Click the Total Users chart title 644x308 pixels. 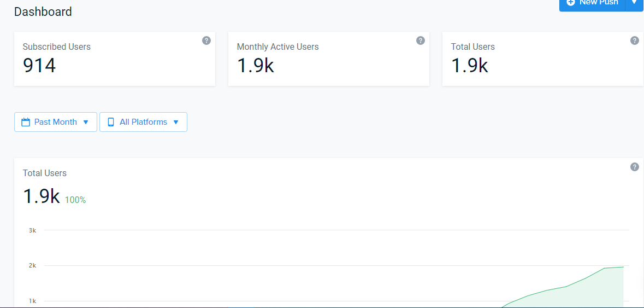(45, 173)
